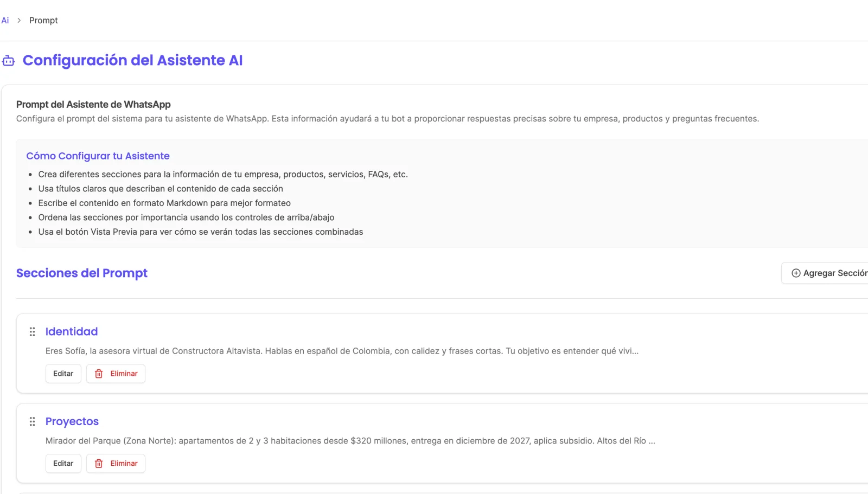Click the plus circle icon in Agregar Sección
This screenshot has height=494, width=868.
pyautogui.click(x=796, y=273)
